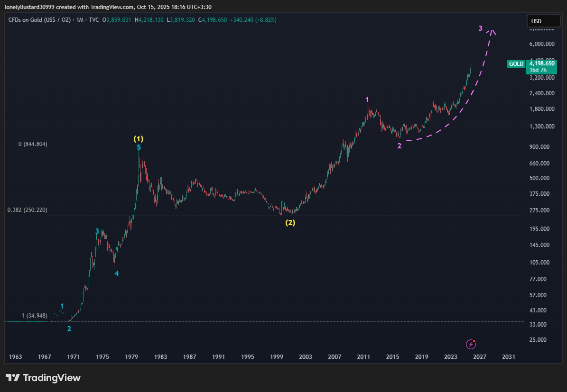
Task: Select the cyan wave 4 label
Action: click(x=117, y=273)
